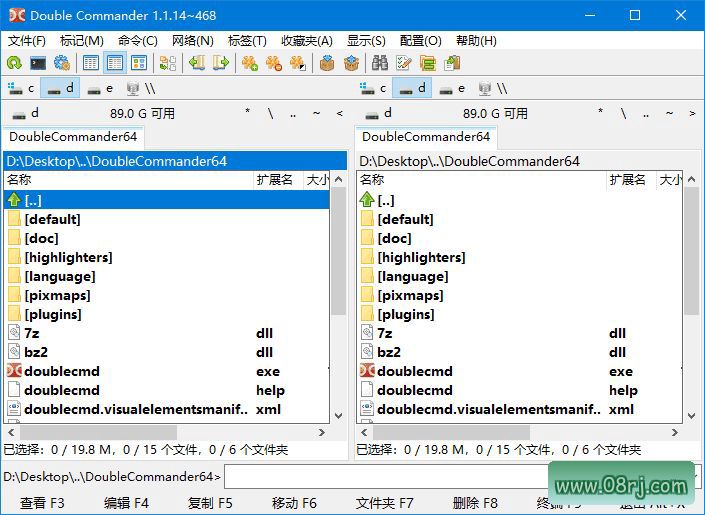Open the 命令(C) menu

point(138,41)
